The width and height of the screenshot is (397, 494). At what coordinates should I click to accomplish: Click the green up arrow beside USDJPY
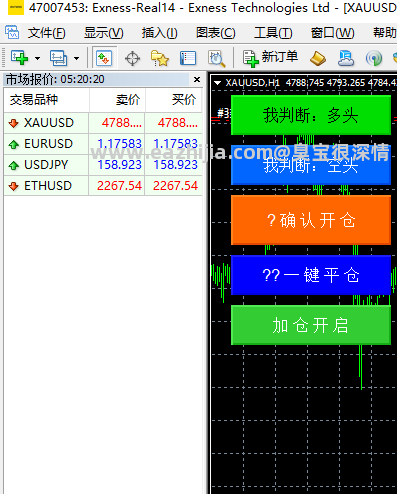(14, 165)
